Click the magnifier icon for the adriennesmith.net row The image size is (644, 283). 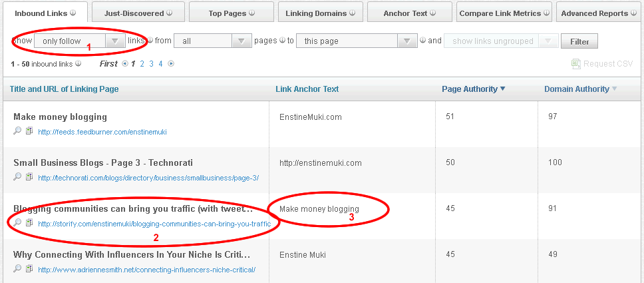point(17,268)
